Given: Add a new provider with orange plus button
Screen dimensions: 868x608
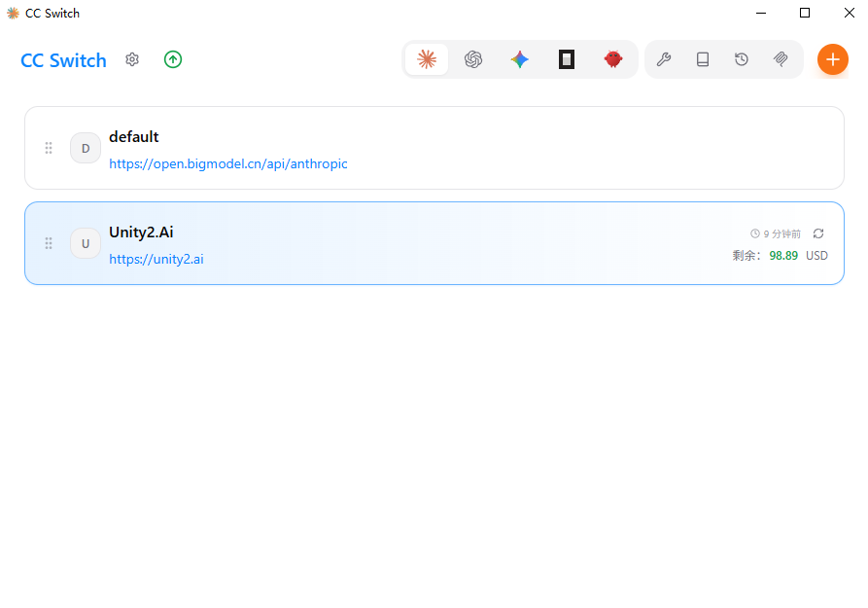Looking at the screenshot, I should tap(832, 59).
